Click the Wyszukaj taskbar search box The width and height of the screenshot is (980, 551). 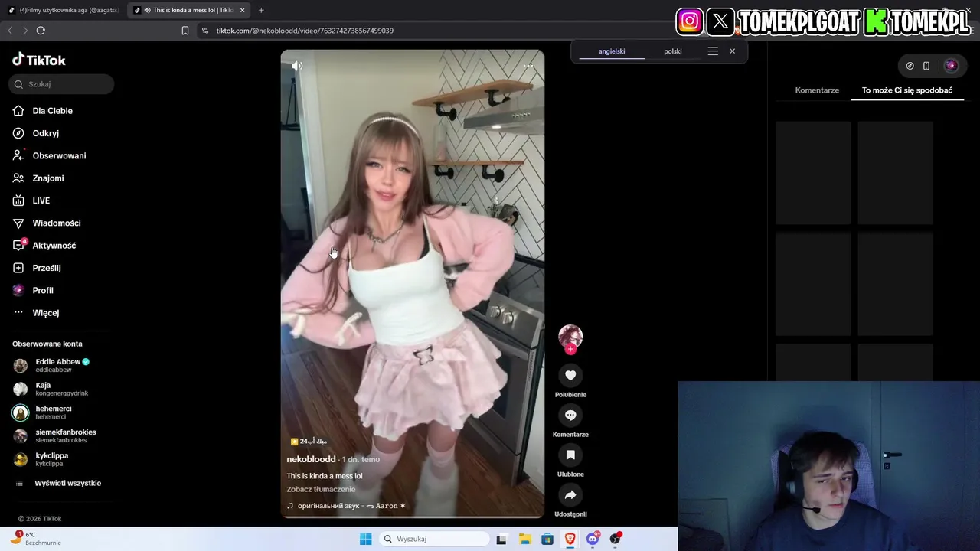tap(434, 539)
